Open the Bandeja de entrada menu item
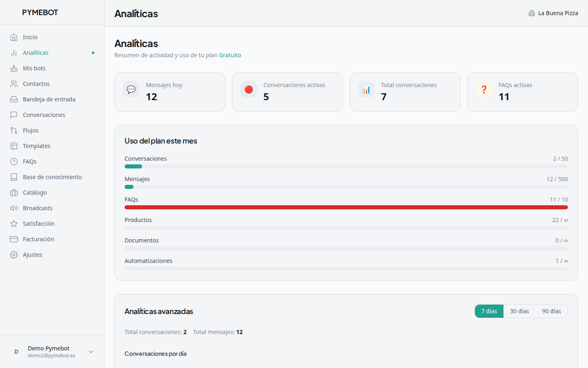The height and width of the screenshot is (368, 588). [49, 99]
